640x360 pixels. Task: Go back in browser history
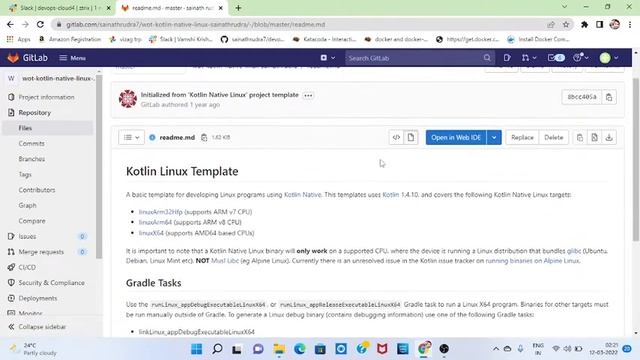coord(10,24)
